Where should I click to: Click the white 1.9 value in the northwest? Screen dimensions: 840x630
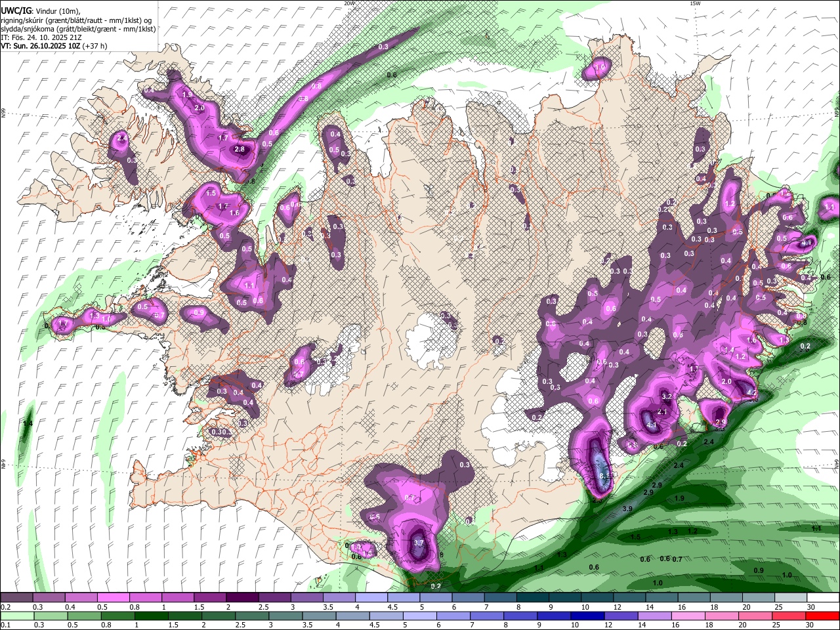click(x=187, y=94)
